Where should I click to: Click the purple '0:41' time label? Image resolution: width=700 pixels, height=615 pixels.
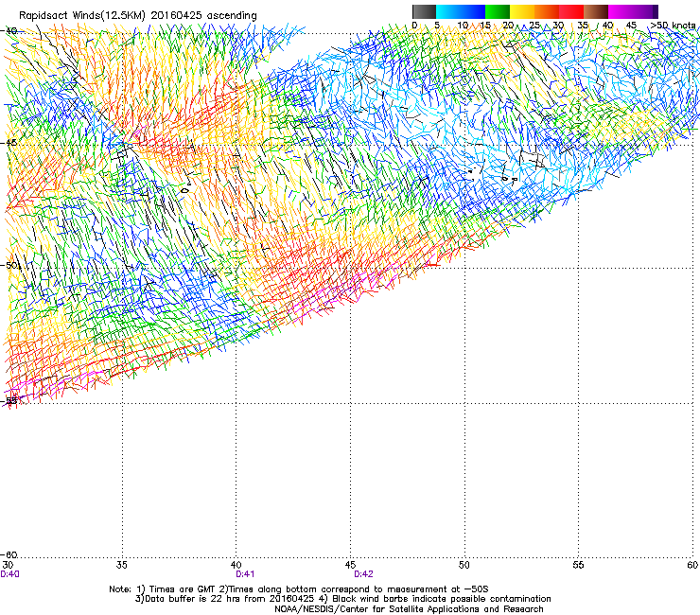(x=245, y=574)
